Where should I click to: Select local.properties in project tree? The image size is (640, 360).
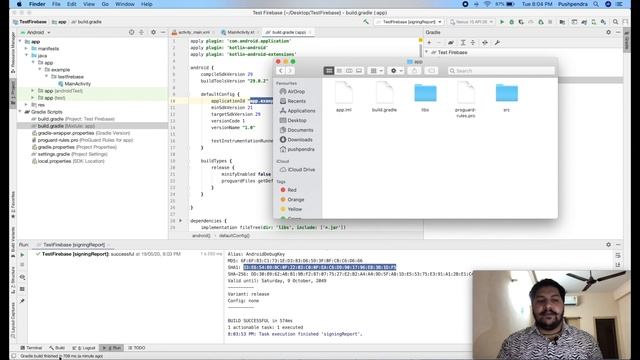pos(68,161)
